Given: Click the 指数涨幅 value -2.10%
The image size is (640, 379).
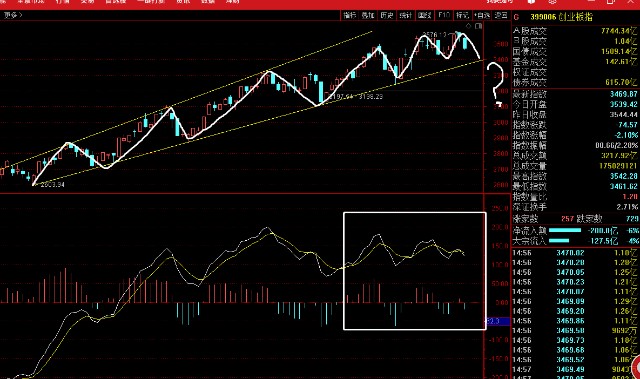Looking at the screenshot, I should (x=626, y=135).
